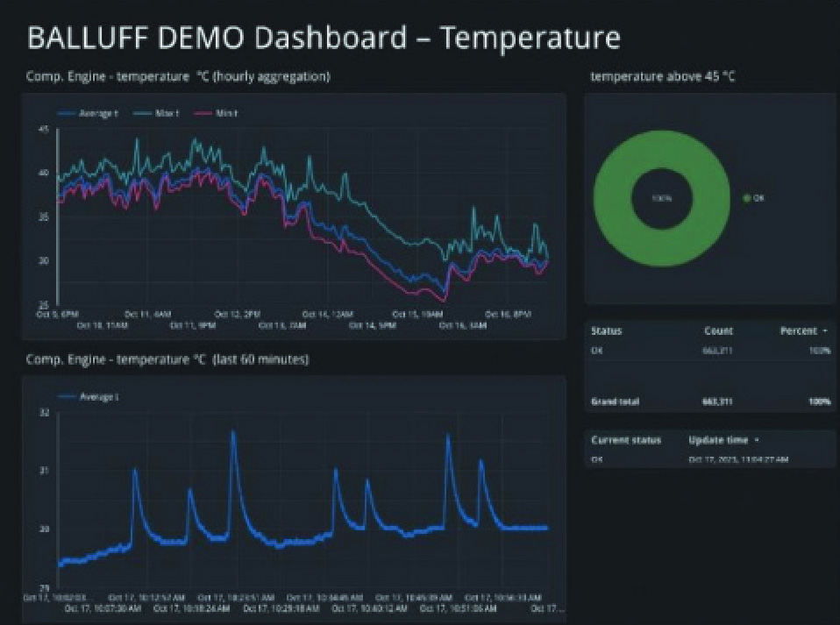The width and height of the screenshot is (840, 625).
Task: Click the green OK legend dot beside donut
Action: [747, 198]
